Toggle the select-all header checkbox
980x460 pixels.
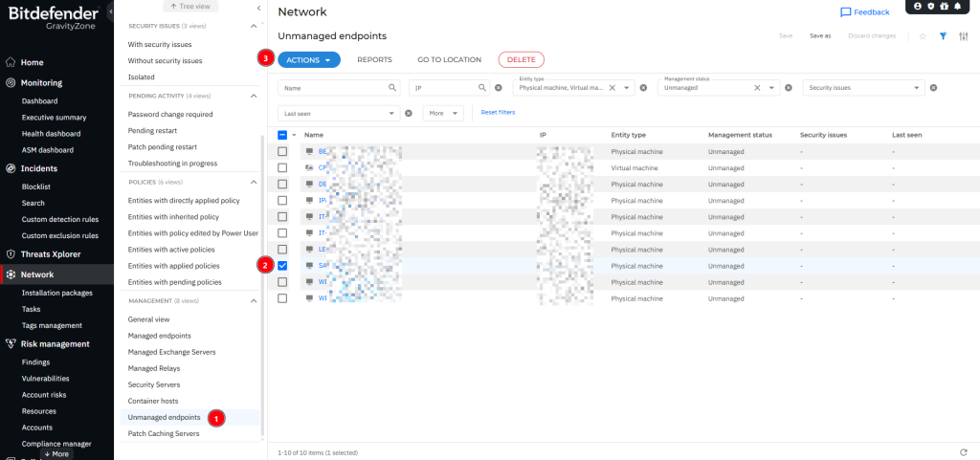point(282,136)
